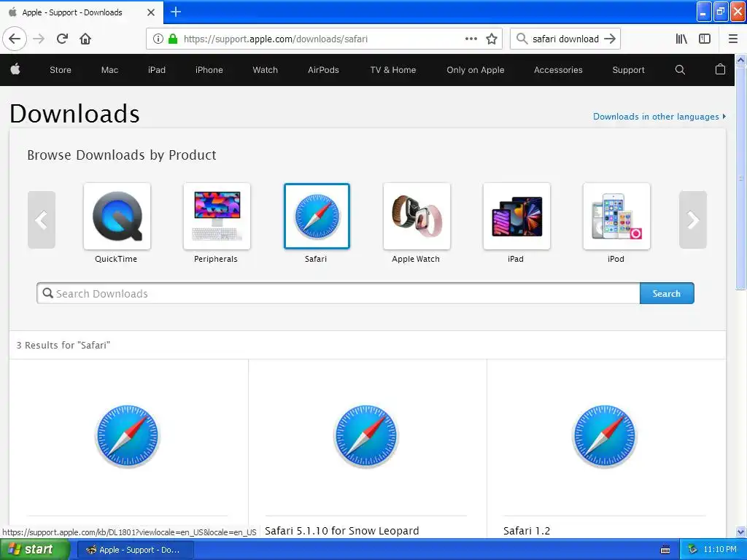The image size is (747, 560).
Task: Click the network tray icon
Action: pos(692,550)
